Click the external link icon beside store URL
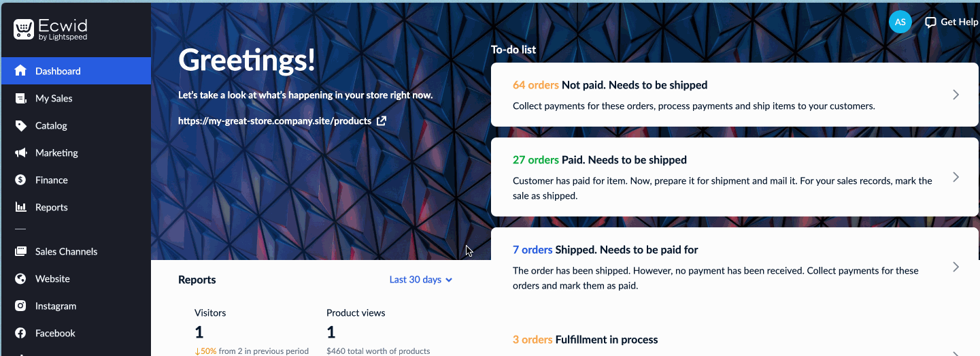The image size is (980, 356). tap(382, 120)
